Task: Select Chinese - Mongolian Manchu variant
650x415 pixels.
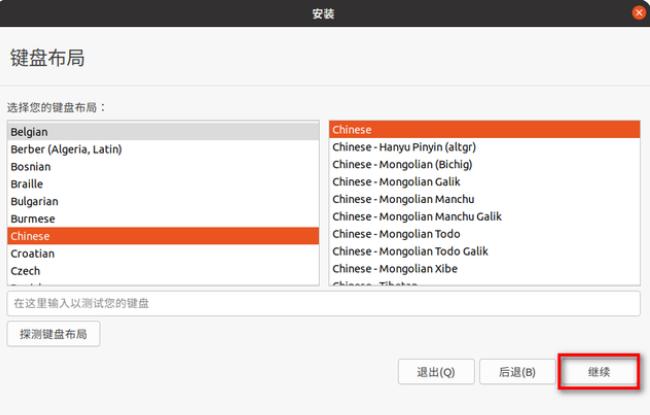Action: (485, 199)
